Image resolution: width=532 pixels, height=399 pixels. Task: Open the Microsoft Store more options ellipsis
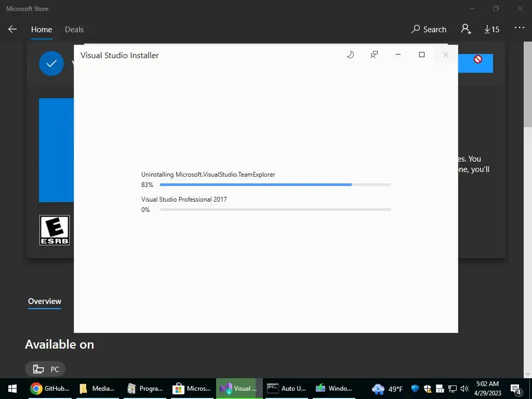[520, 28]
